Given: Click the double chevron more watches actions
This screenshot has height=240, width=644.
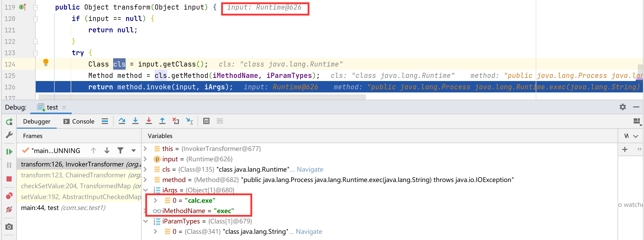Looking at the screenshot, I should 639,149.
